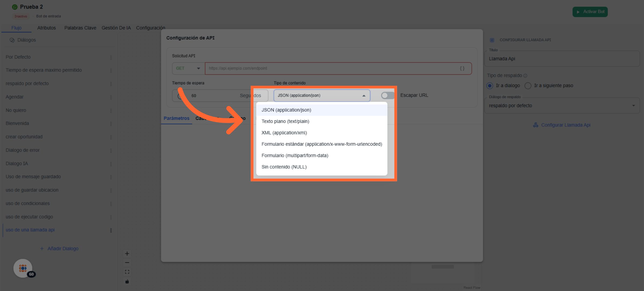
Task: Toggle the Escapar URL switch
Action: point(387,95)
